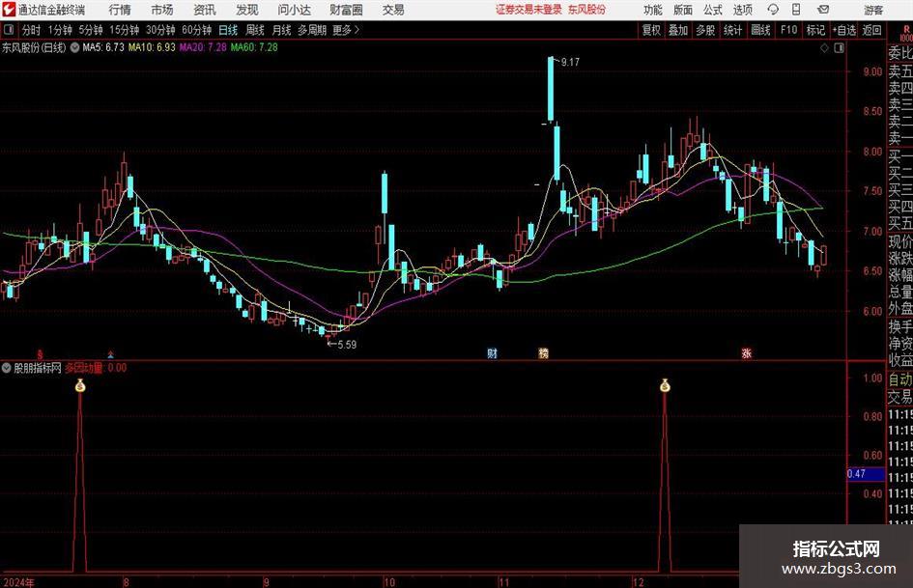Open the 功能 menu

(653, 10)
